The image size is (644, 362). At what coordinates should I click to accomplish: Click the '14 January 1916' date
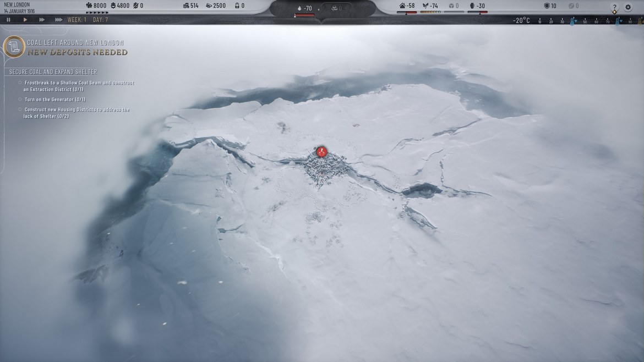(x=19, y=11)
